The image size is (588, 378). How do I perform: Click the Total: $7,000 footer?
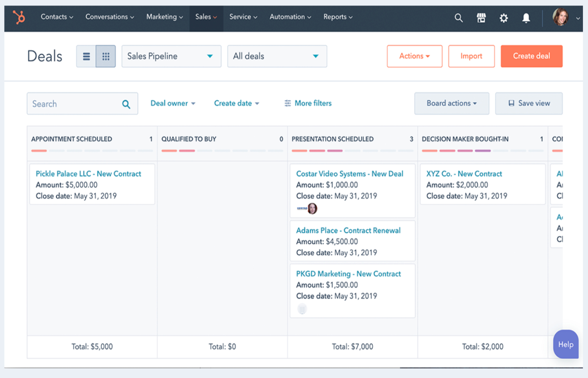[x=352, y=347]
